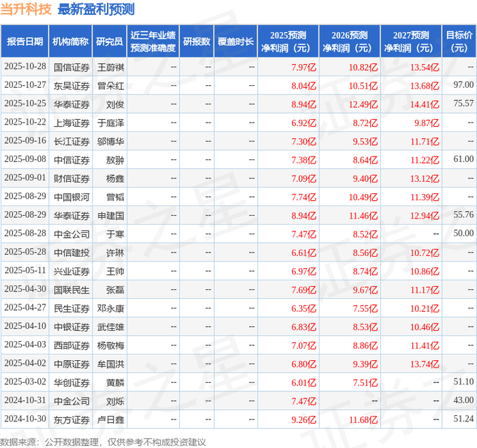The width and height of the screenshot is (477, 448).
Task: Click 国信证券 institution cell
Action: tap(72, 67)
